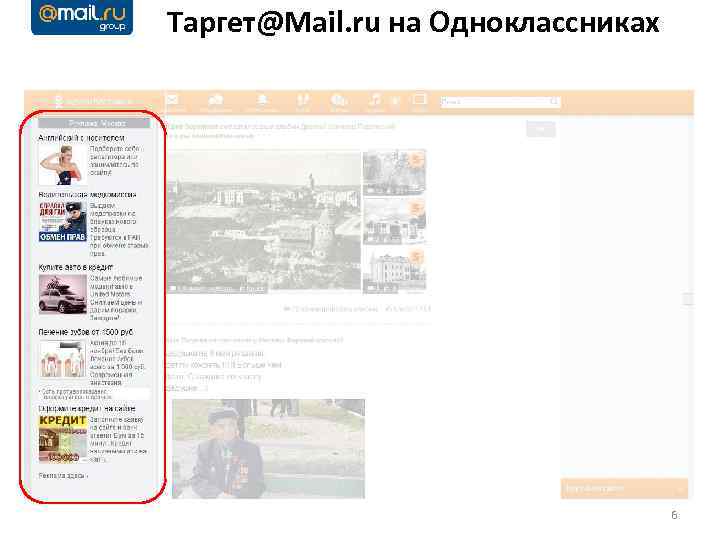Viewport: 720px width, 540px height.
Task: Open ad title 'Английский с носителем'
Action: click(81, 138)
